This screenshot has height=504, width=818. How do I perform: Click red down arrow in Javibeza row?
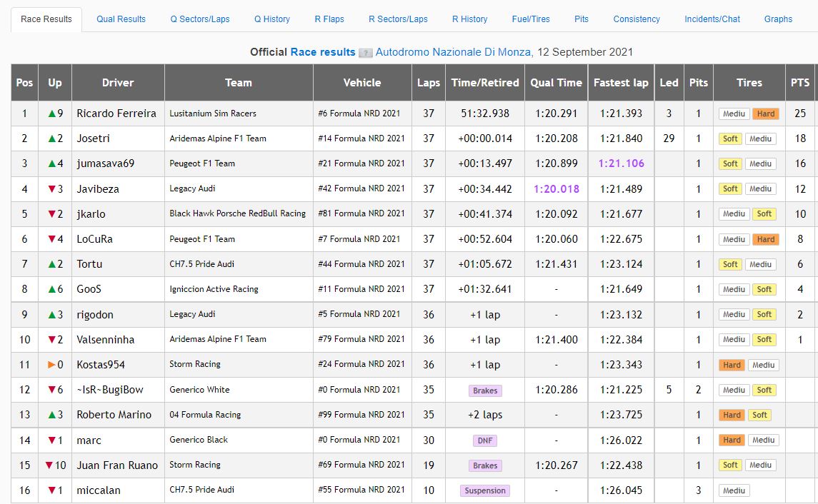pyautogui.click(x=51, y=189)
